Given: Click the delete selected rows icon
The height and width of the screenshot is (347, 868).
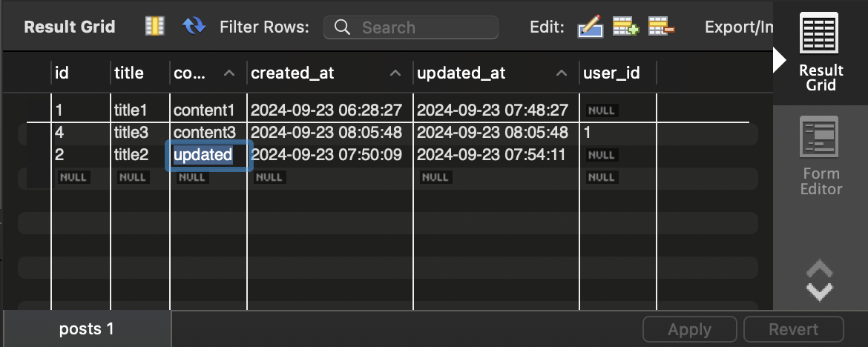Looking at the screenshot, I should pos(661,27).
